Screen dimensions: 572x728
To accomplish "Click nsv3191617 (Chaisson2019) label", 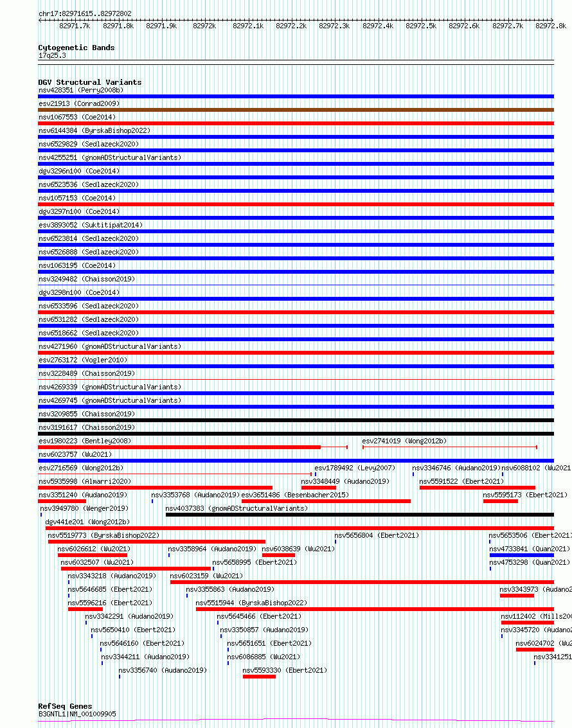I will (x=87, y=427).
